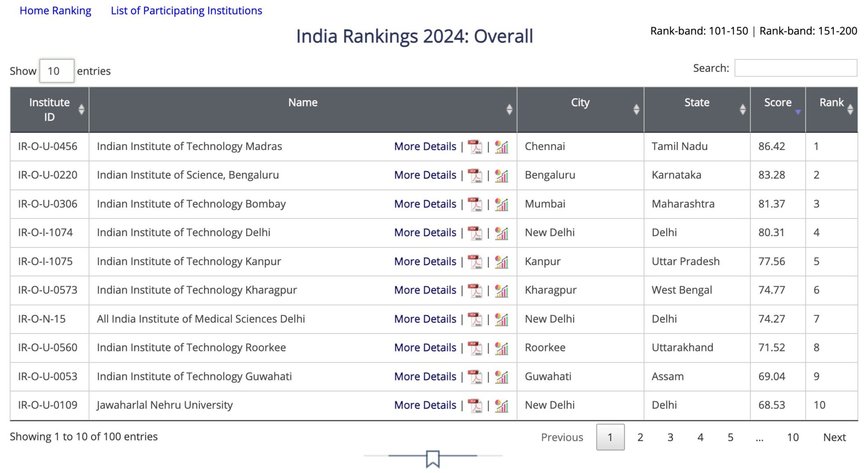868x473 pixels.
Task: Sort table by Score column
Action: (778, 110)
